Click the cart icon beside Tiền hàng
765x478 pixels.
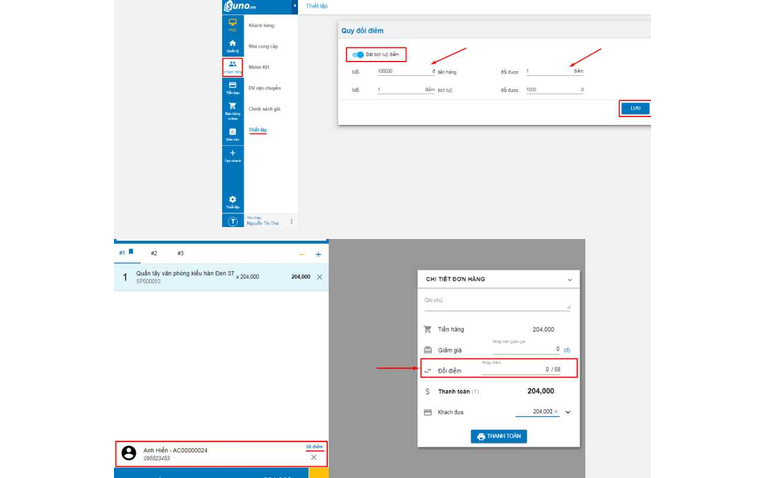[x=428, y=329]
